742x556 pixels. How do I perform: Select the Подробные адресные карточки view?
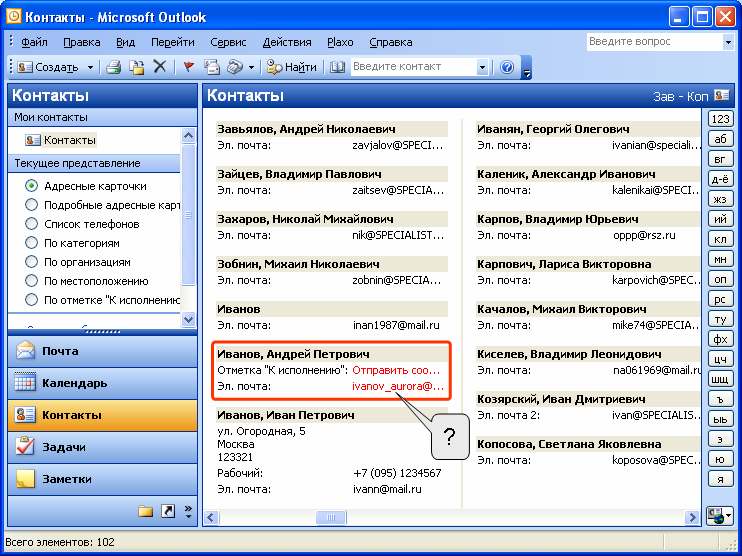click(x=102, y=205)
